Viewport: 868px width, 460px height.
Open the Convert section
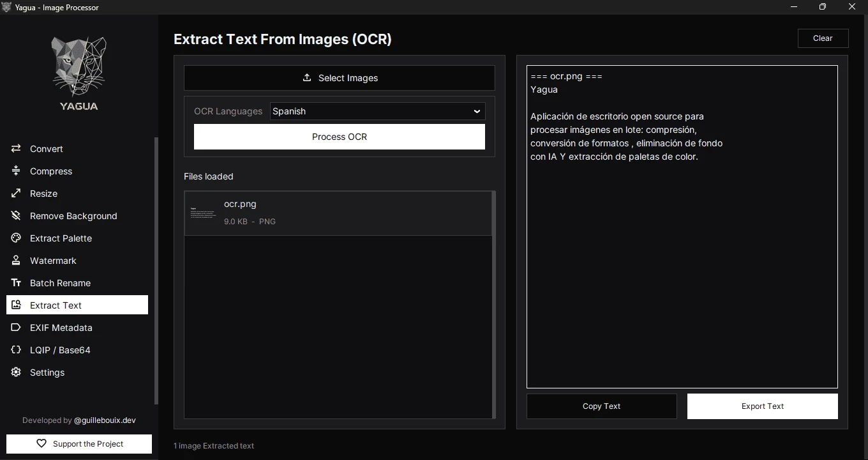77,149
